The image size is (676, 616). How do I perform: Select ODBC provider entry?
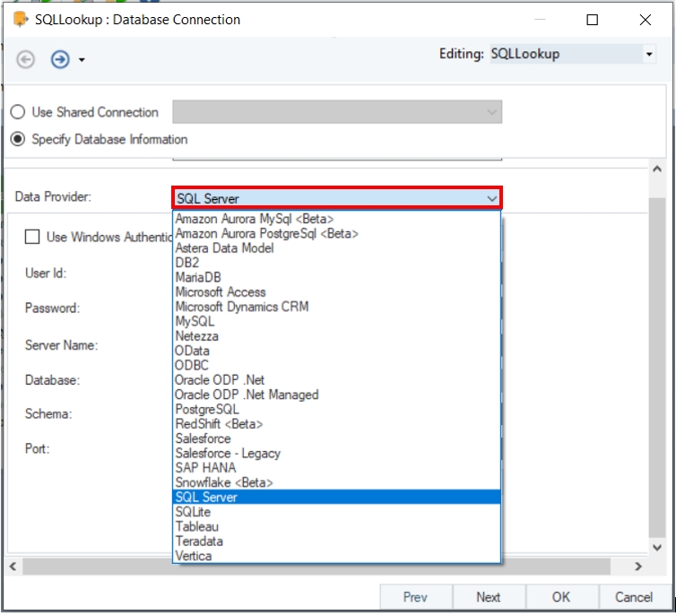pyautogui.click(x=337, y=366)
